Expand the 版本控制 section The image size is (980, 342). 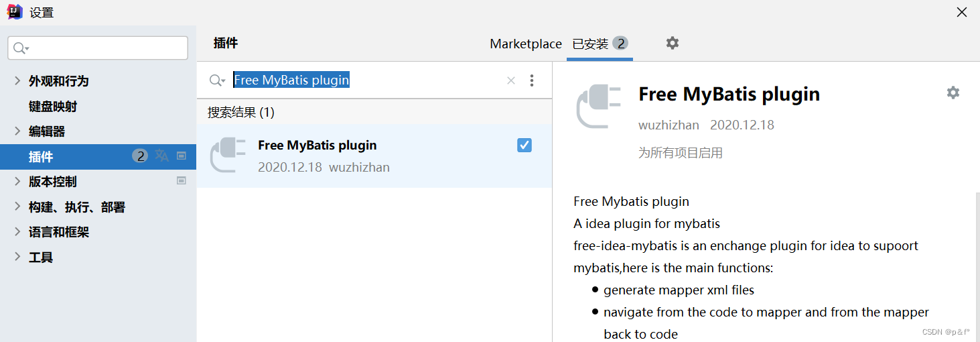coord(17,181)
